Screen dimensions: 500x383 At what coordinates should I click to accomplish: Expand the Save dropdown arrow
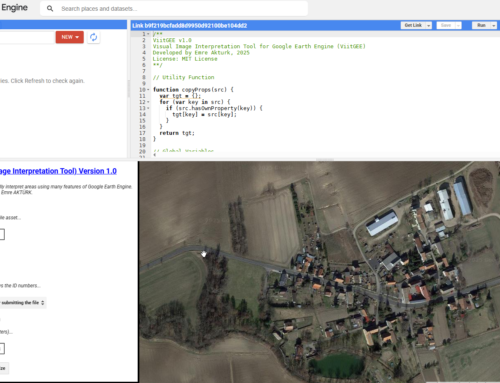(458, 25)
